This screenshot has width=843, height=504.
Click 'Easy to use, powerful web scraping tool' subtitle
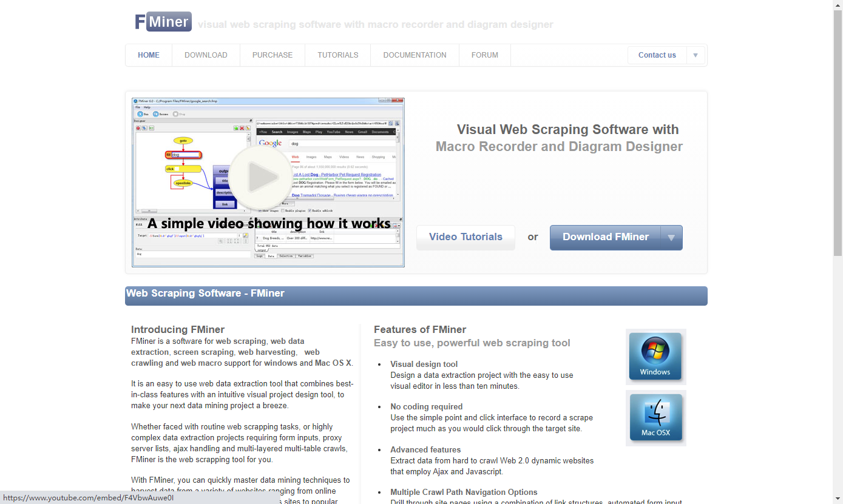tap(472, 343)
